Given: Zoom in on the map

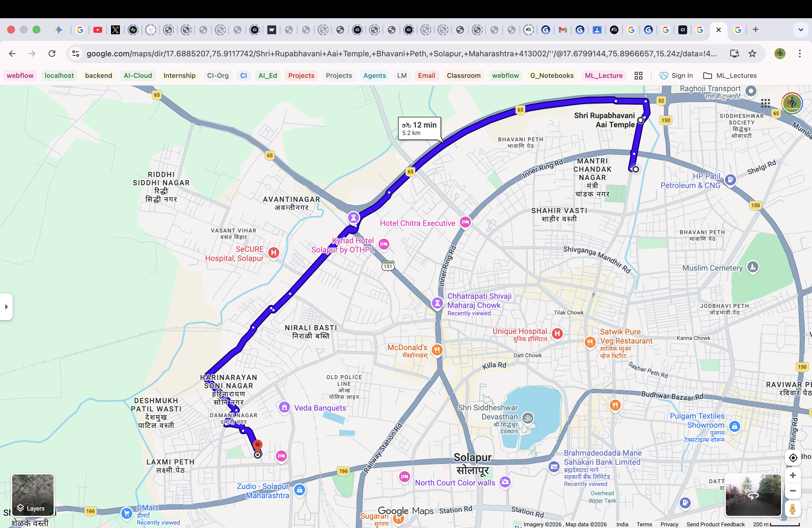Looking at the screenshot, I should [793, 476].
